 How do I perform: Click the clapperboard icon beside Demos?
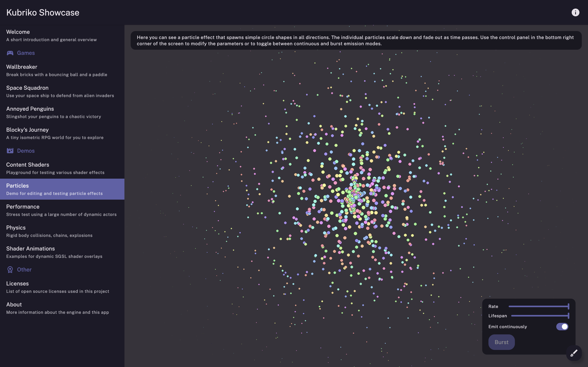pyautogui.click(x=10, y=150)
